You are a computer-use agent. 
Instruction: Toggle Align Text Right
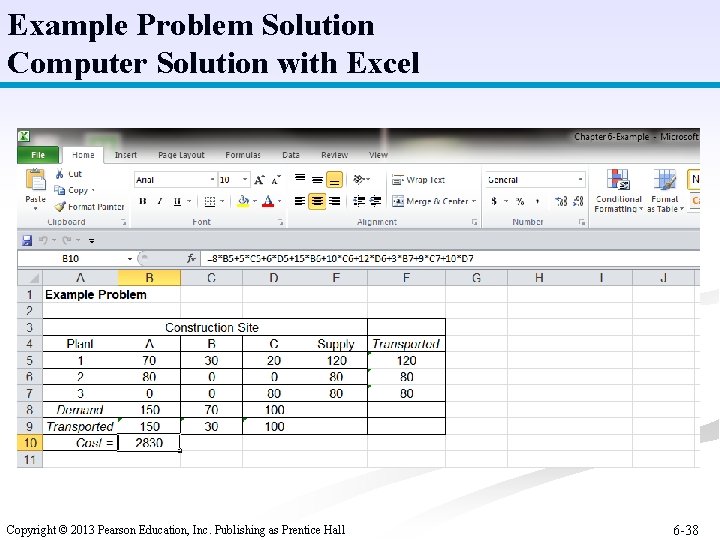pyautogui.click(x=335, y=201)
